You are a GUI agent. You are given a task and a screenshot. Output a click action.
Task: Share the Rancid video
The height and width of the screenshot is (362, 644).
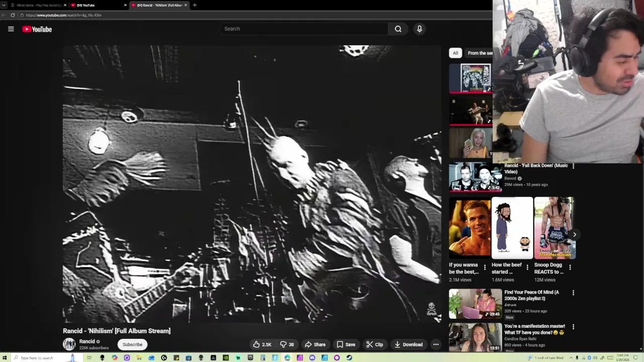[315, 344]
